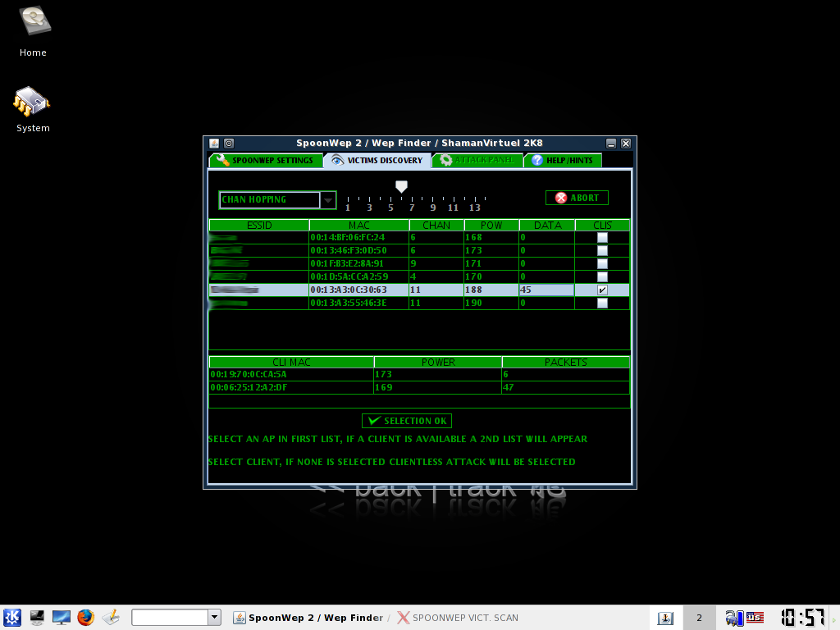Switch to virtual desktop 2
This screenshot has height=630, width=840.
699,619
